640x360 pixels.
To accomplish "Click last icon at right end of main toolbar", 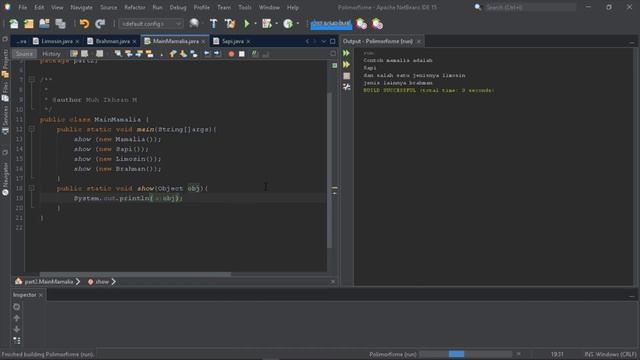I will [377, 24].
